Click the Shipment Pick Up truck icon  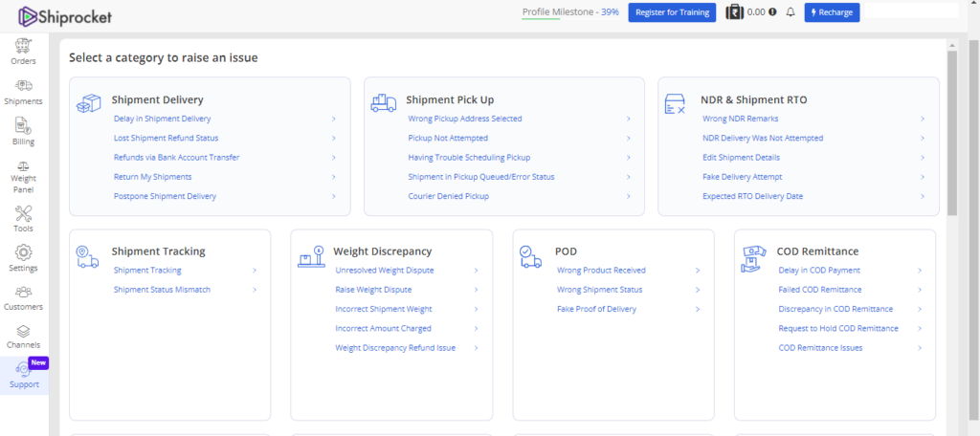[x=383, y=103]
